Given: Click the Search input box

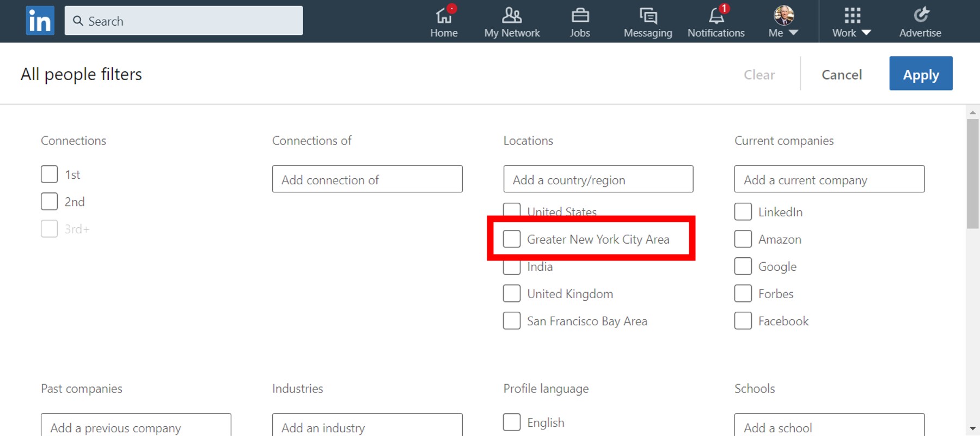Looking at the screenshot, I should pos(183,21).
